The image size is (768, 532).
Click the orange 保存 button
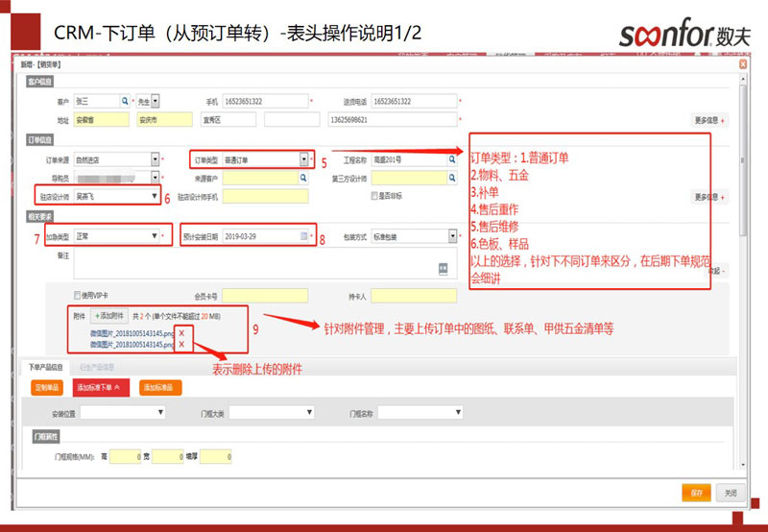pos(696,492)
